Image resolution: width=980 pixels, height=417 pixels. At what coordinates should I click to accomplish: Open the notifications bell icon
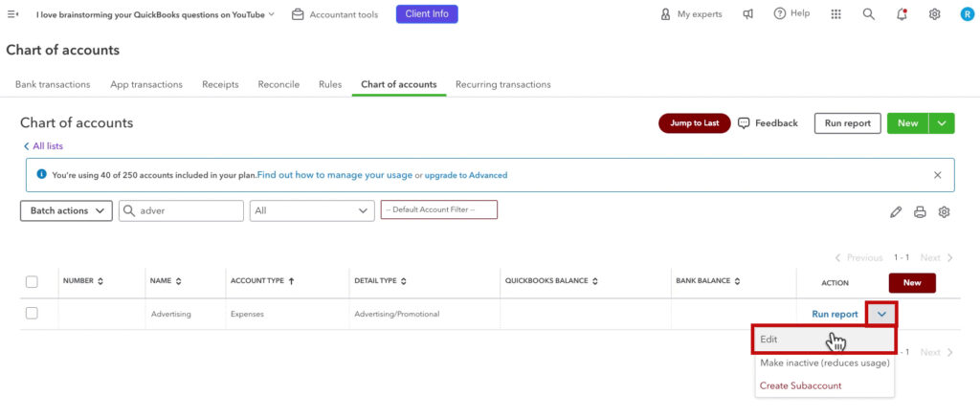[902, 14]
